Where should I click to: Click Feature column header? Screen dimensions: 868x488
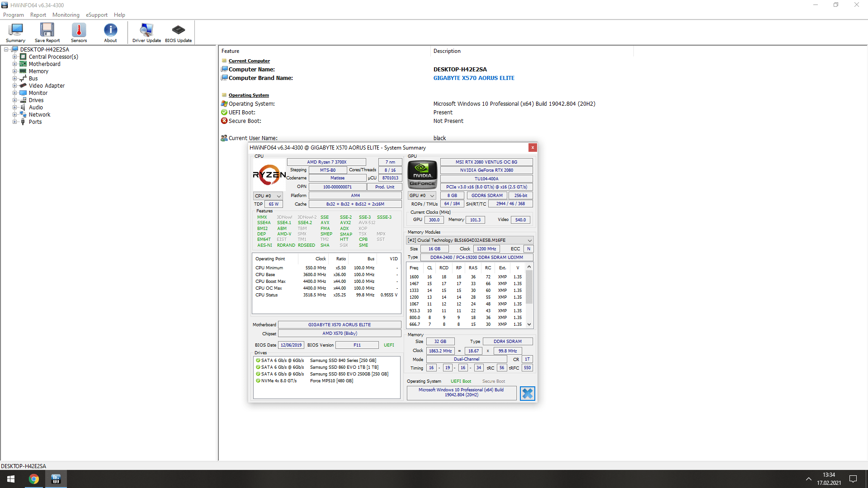click(x=231, y=51)
